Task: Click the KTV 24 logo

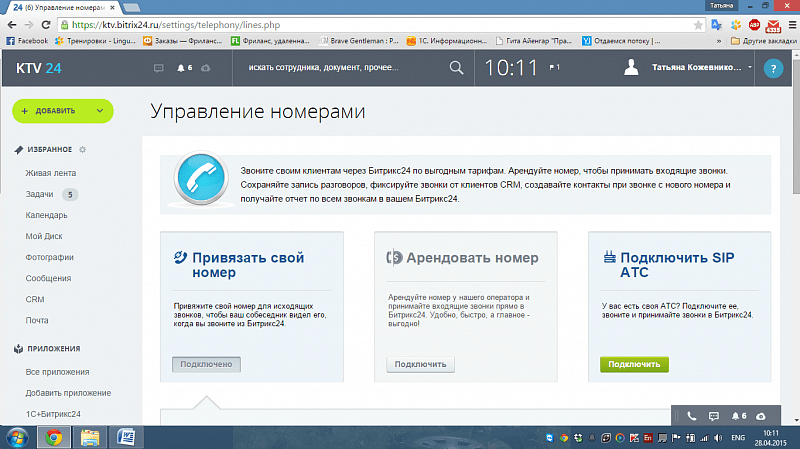Action: (39, 68)
